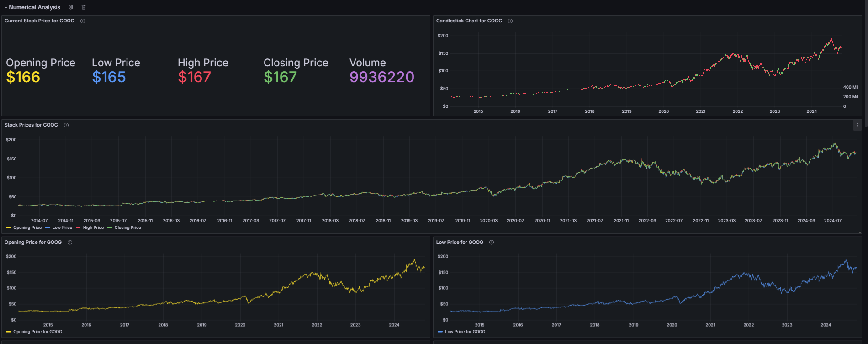Click the Stock Prices for GOOG panel title
868x344 pixels.
click(31, 125)
